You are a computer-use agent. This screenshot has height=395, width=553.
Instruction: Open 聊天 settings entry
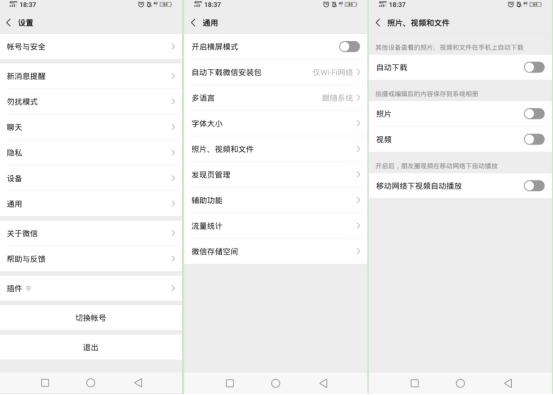click(91, 127)
